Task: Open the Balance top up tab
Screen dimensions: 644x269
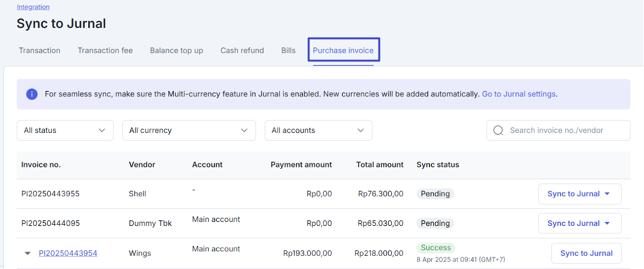Action: [176, 51]
